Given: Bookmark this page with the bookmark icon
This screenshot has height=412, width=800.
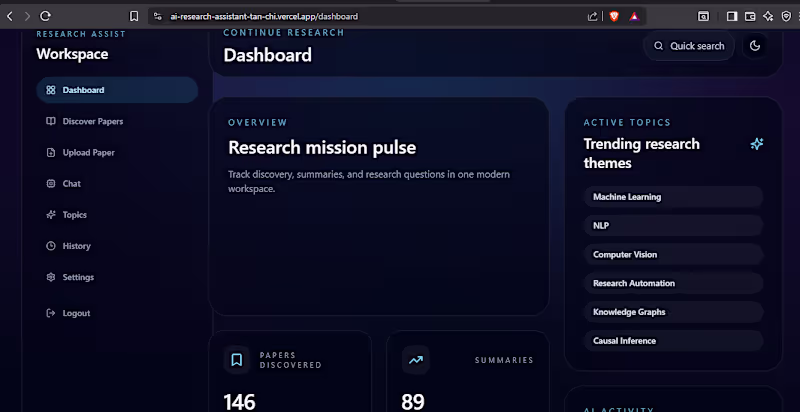Looking at the screenshot, I should [134, 16].
